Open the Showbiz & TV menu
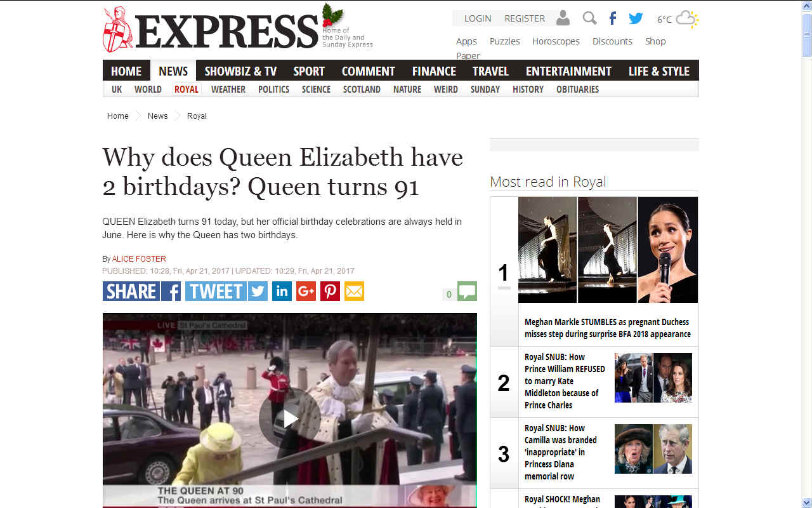This screenshot has width=812, height=508. (x=240, y=71)
